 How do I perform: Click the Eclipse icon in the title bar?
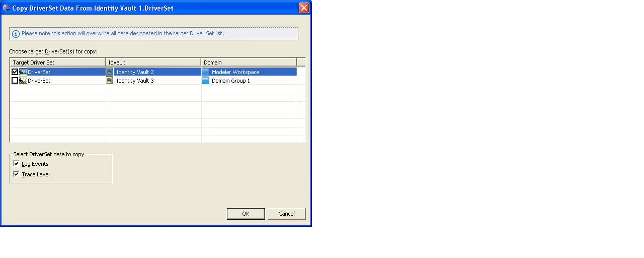(7, 8)
